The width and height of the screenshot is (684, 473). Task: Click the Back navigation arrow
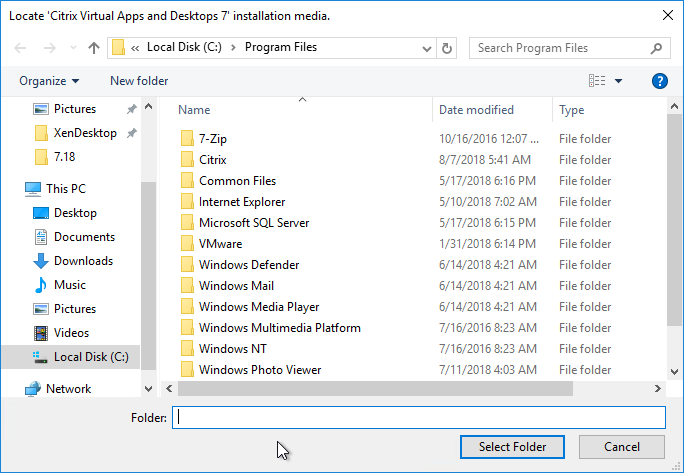point(20,48)
